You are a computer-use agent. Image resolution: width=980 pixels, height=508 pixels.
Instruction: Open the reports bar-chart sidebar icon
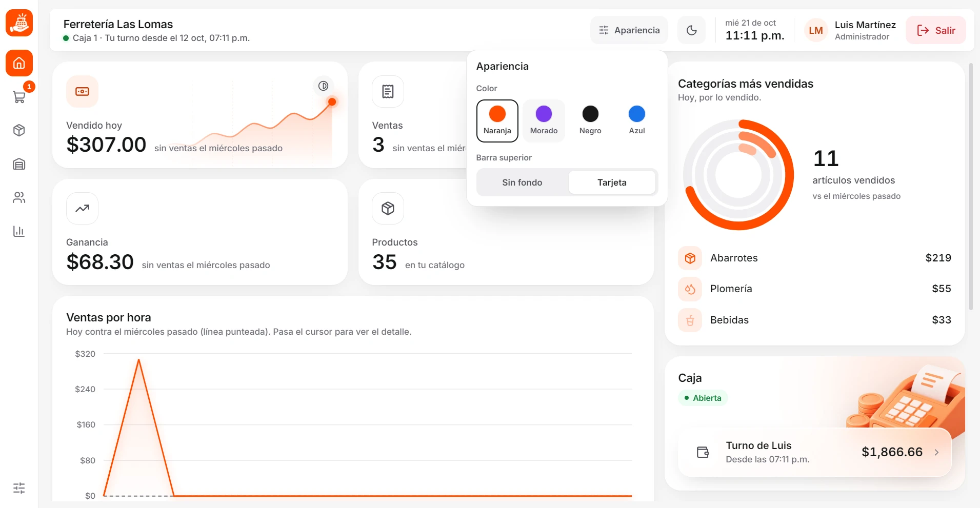[x=19, y=231]
